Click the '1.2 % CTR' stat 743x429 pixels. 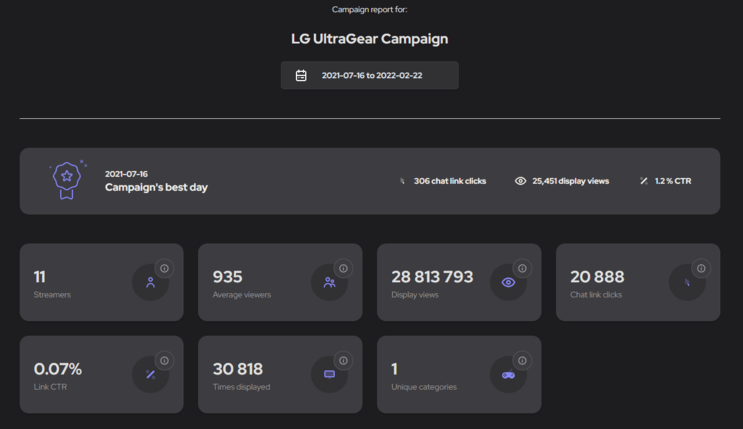[x=673, y=181]
